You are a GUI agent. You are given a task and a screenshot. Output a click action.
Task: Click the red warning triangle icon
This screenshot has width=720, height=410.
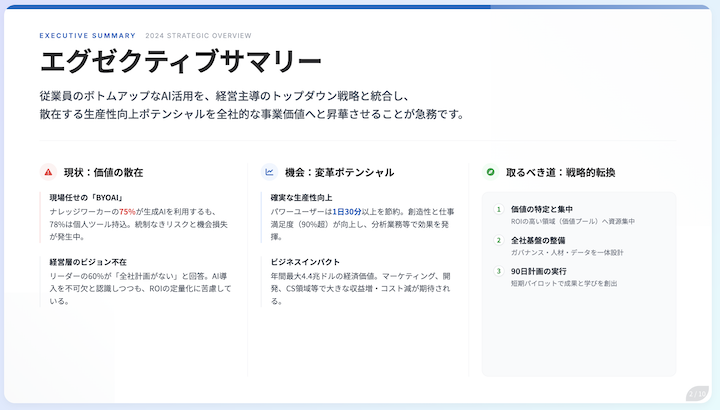pyautogui.click(x=48, y=172)
